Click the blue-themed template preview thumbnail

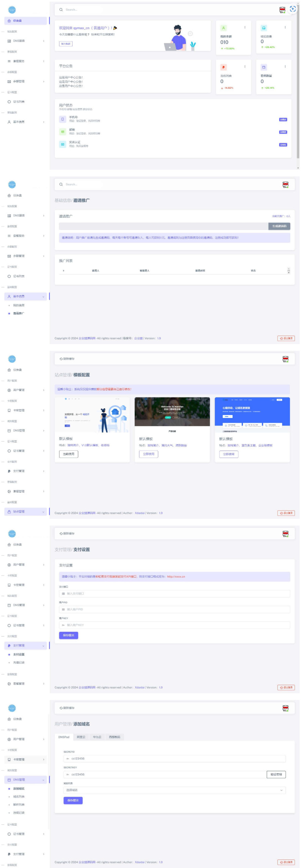(x=252, y=415)
